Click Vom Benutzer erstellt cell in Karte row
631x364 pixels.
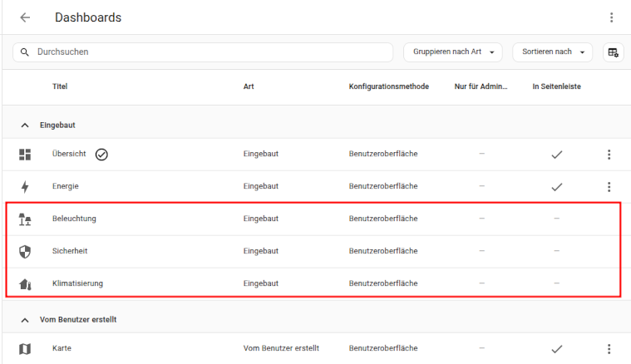[x=281, y=348]
